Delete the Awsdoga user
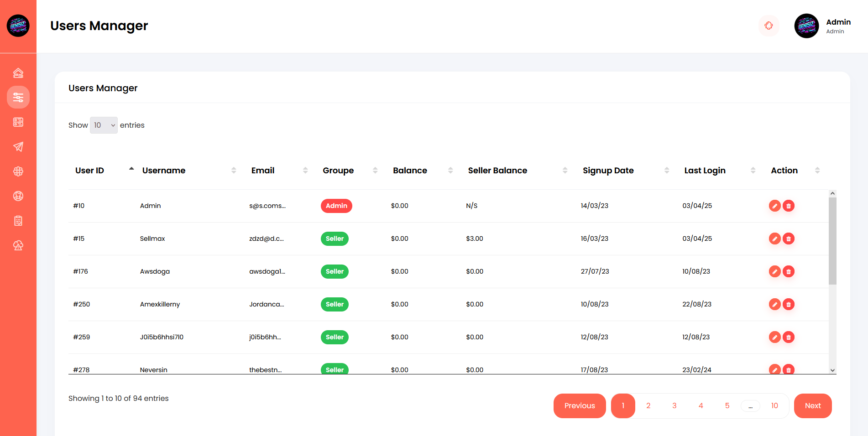 point(789,271)
